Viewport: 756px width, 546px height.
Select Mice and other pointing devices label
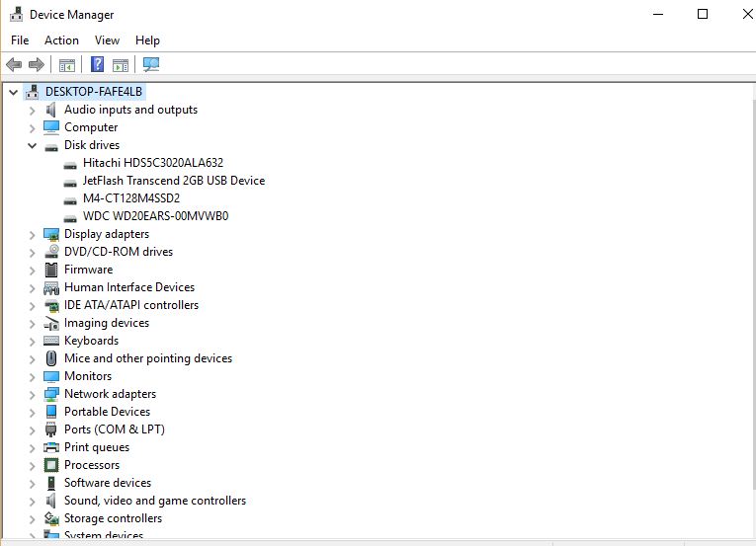pos(148,358)
